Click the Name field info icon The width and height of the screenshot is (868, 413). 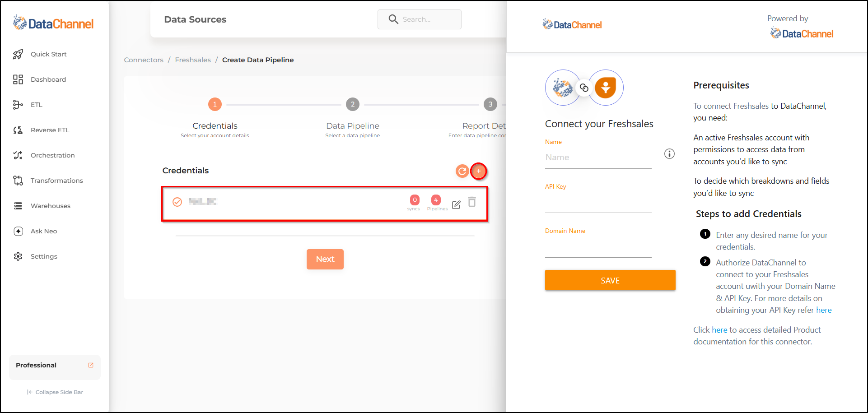pyautogui.click(x=669, y=154)
